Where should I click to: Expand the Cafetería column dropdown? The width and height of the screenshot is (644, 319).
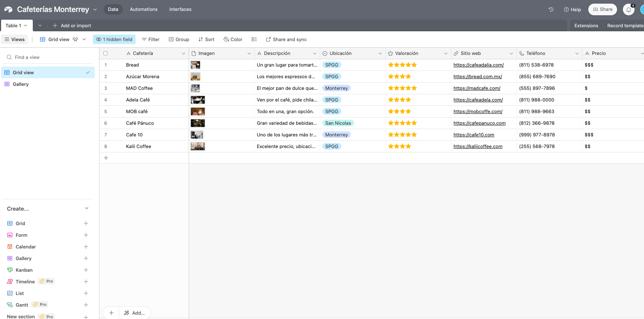[184, 53]
